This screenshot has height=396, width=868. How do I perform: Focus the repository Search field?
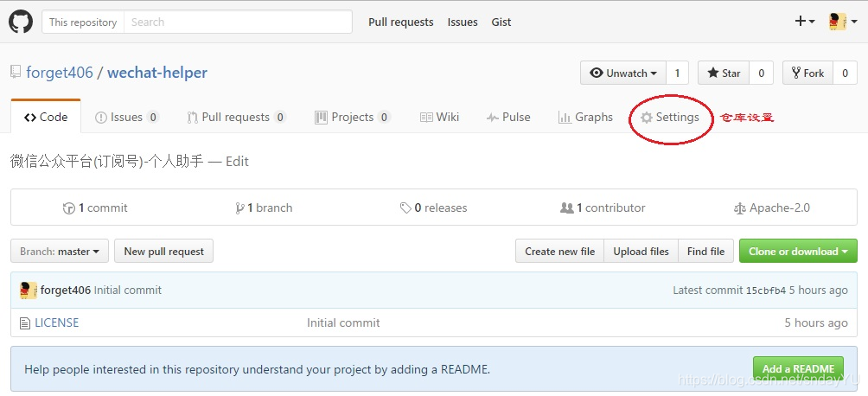coord(238,22)
